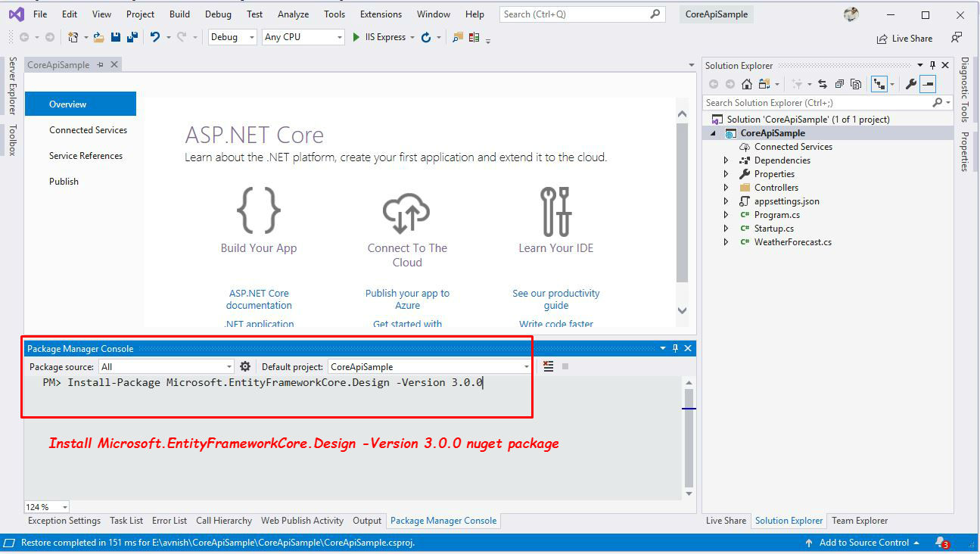The height and width of the screenshot is (554, 980).
Task: Open the Server Explorer side tab
Action: click(x=12, y=86)
